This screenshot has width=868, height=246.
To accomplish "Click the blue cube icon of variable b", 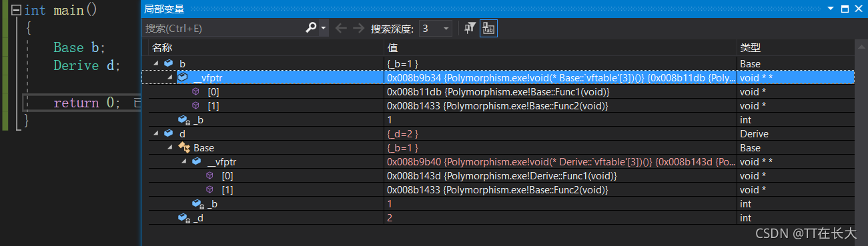I will (168, 63).
